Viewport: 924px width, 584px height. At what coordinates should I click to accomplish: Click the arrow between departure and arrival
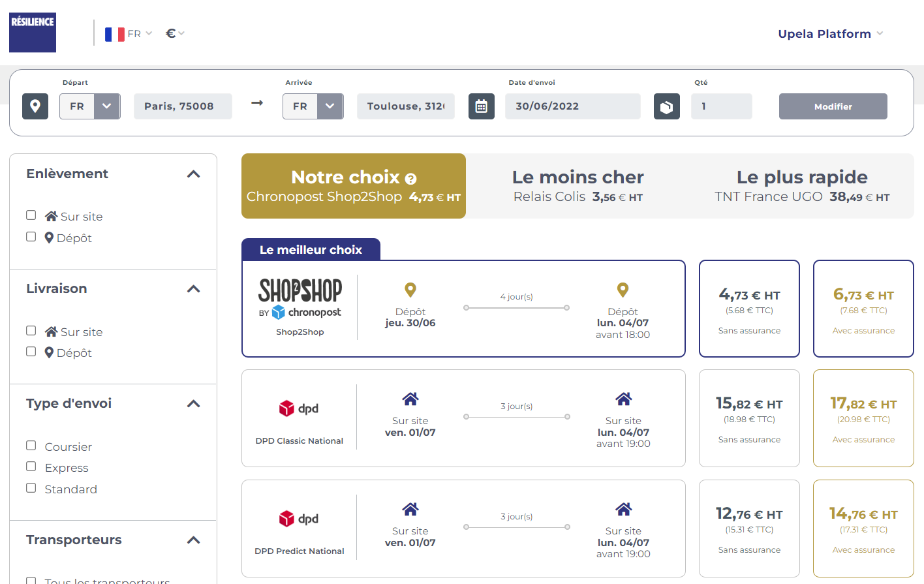pos(257,103)
